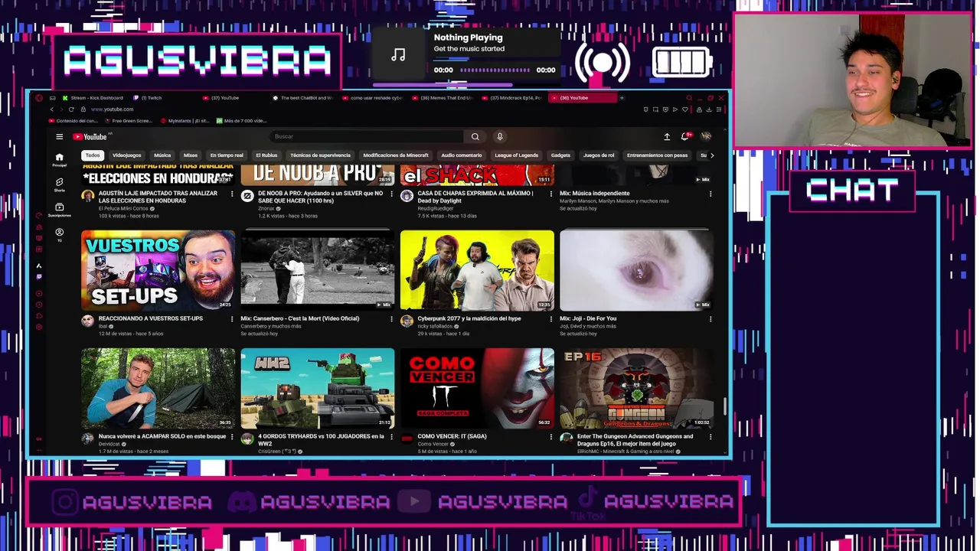The image size is (980, 551).
Task: Open options for DE NOOB A PRO video
Action: tap(391, 194)
